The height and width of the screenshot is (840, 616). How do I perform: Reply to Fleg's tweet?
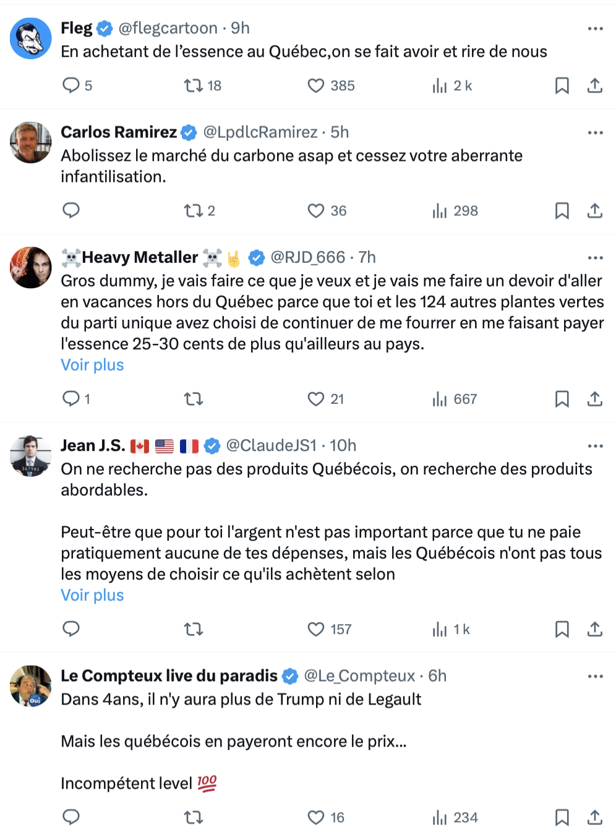click(72, 85)
